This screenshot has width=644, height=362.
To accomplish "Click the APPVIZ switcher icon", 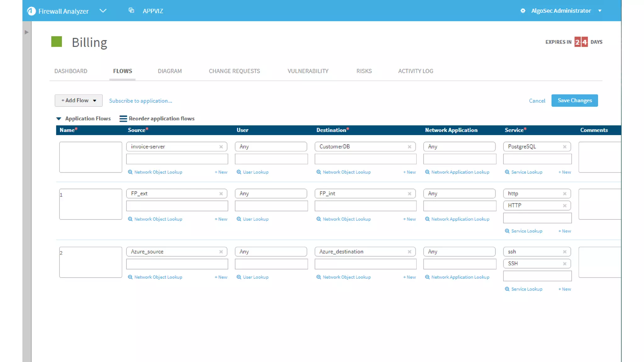I will 131,11.
